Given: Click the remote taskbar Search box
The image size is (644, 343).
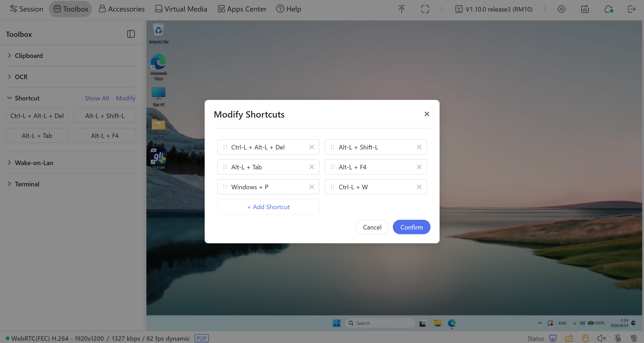Looking at the screenshot, I should [x=380, y=323].
